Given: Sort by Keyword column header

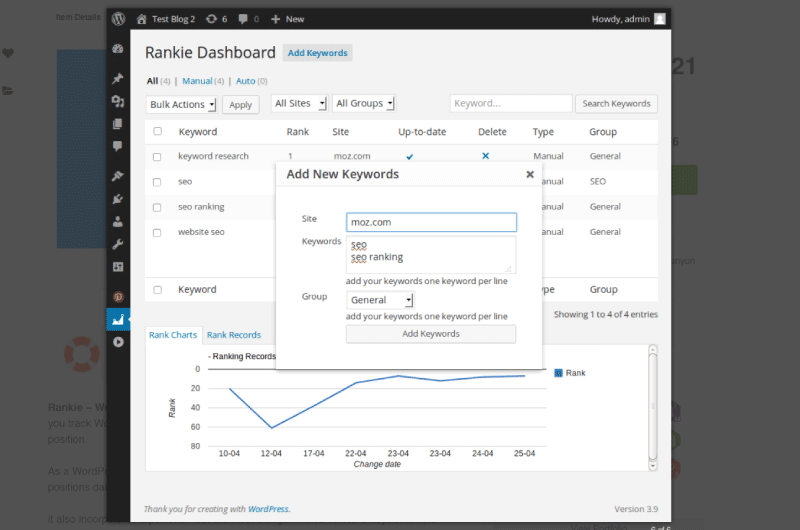Looking at the screenshot, I should click(198, 132).
